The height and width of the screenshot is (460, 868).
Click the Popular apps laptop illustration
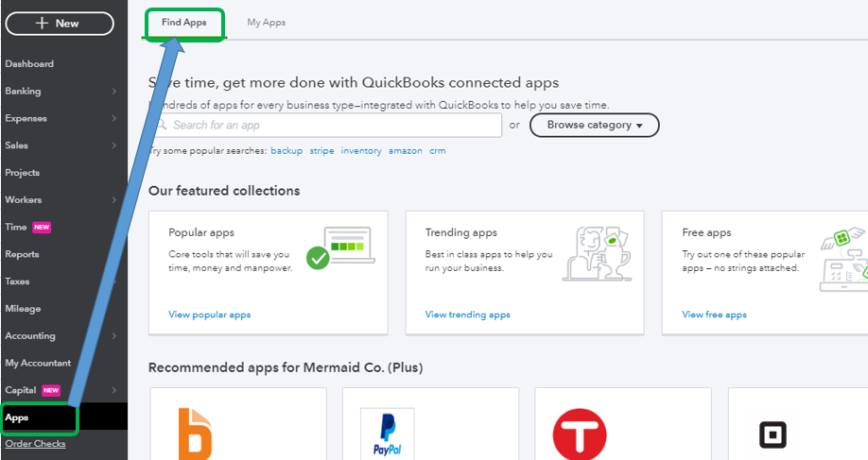tap(339, 249)
